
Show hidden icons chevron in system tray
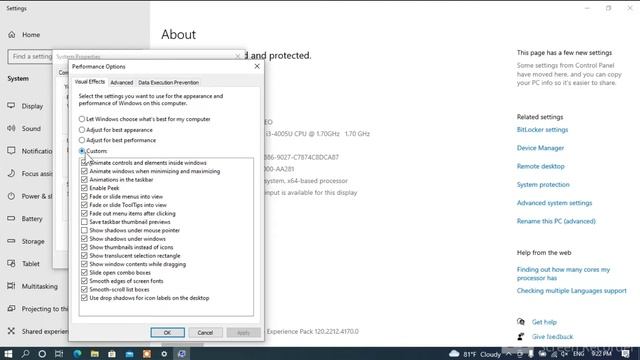pos(509,354)
